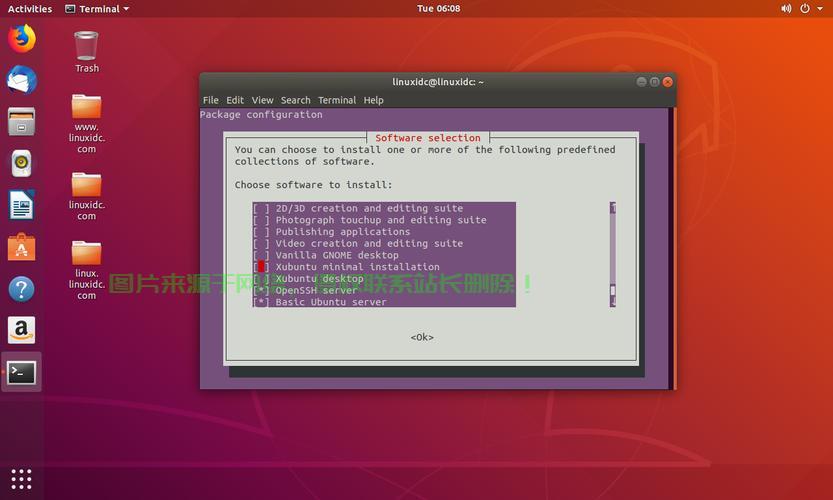Open the linuxidc.com desktop folder
The height and width of the screenshot is (500, 833).
click(86, 196)
